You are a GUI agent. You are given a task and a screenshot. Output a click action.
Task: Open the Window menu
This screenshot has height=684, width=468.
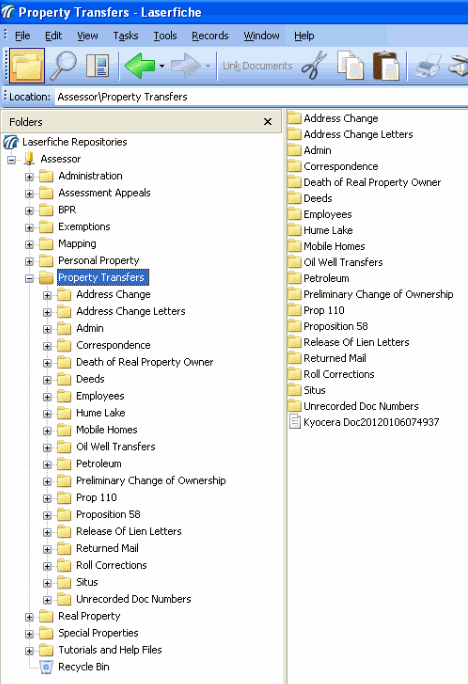coord(261,36)
